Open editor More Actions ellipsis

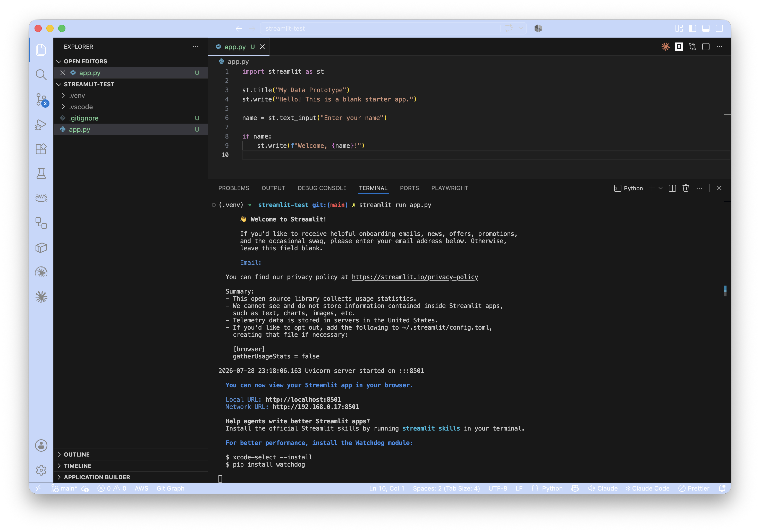(x=719, y=47)
